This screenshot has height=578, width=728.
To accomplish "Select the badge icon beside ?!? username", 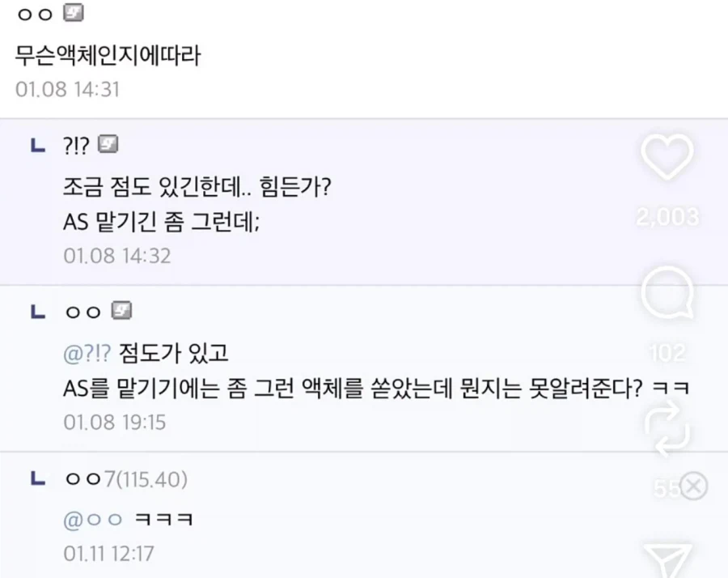I will coord(110,143).
